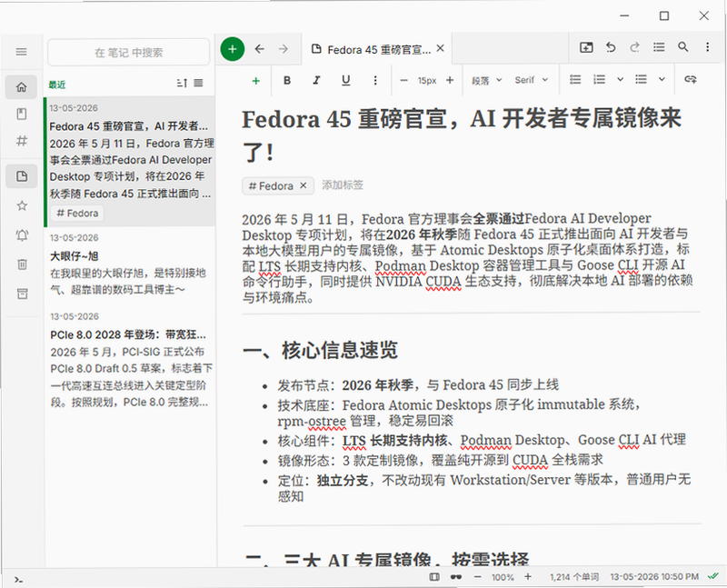
Task: Open the hamburger navigation menu
Action: (21, 52)
